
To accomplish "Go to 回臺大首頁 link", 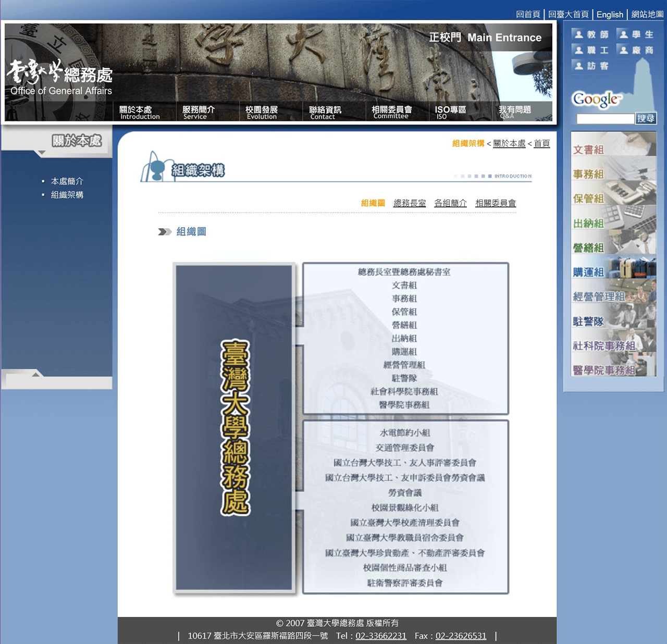I will point(568,15).
